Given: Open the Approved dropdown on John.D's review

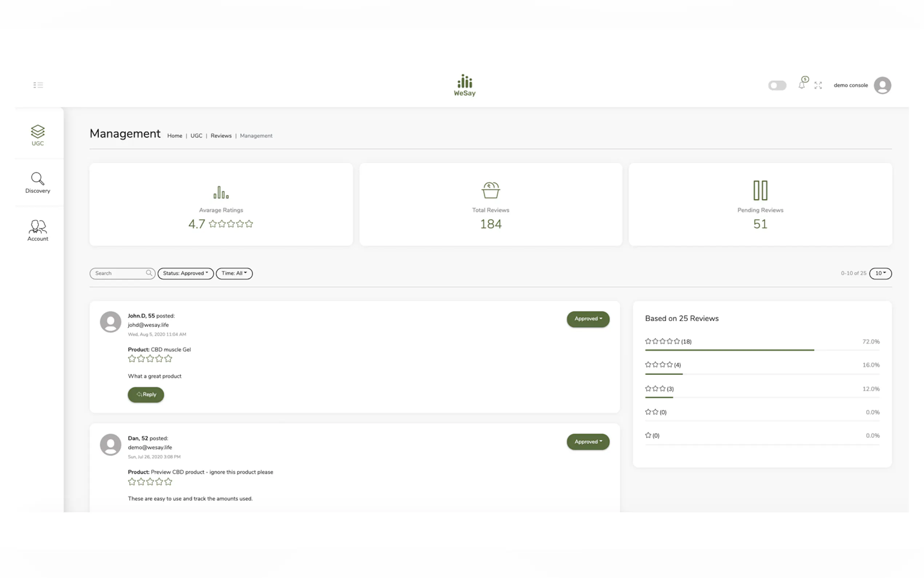Looking at the screenshot, I should pyautogui.click(x=588, y=319).
